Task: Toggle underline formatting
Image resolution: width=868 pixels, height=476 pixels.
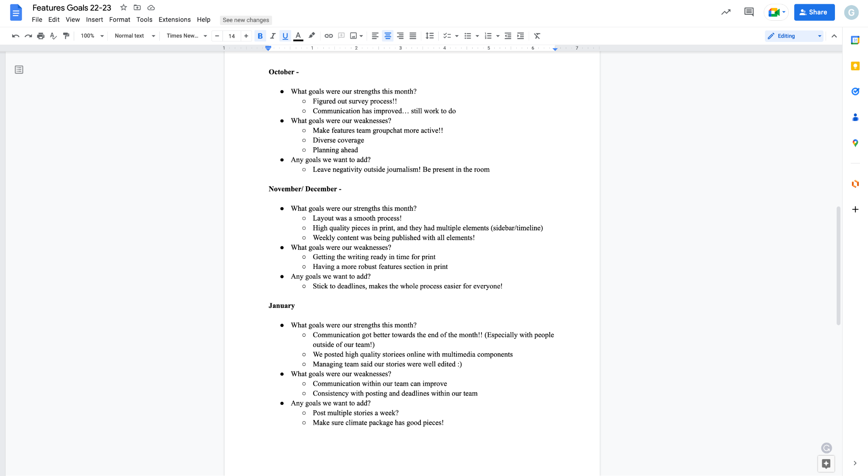Action: click(x=285, y=36)
